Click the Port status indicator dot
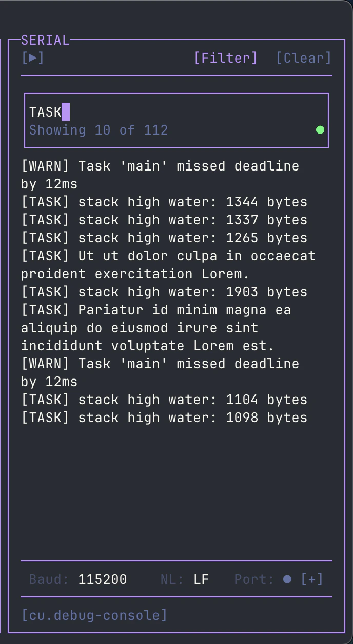Screen dimensions: 353x644 (x=286, y=579)
